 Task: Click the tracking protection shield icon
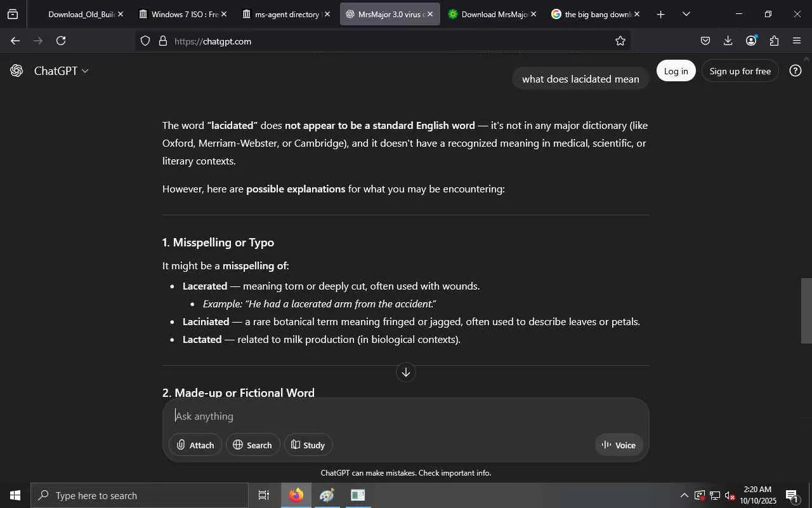pos(145,41)
